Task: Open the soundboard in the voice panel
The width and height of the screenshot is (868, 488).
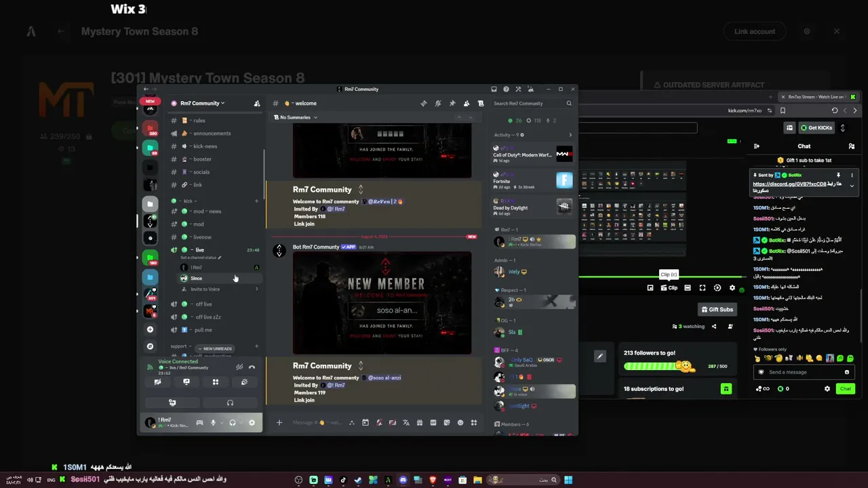Action: click(x=244, y=382)
